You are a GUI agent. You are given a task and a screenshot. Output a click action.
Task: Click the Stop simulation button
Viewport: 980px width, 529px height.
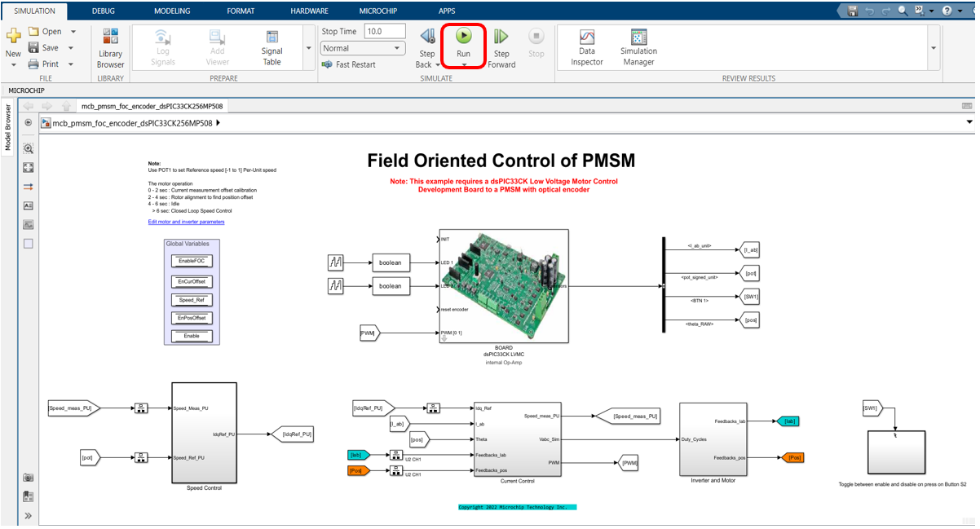point(536,42)
